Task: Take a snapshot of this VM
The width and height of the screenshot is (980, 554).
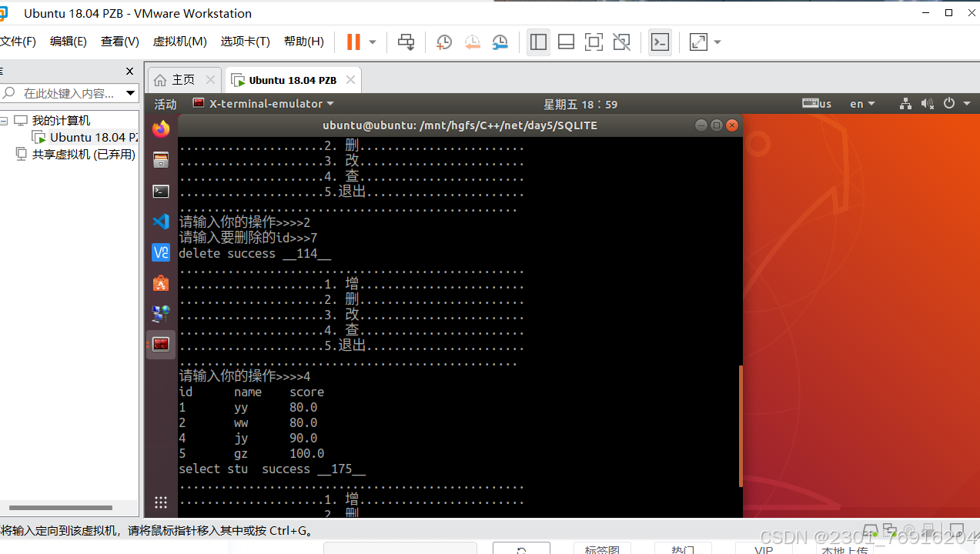Action: [x=444, y=42]
